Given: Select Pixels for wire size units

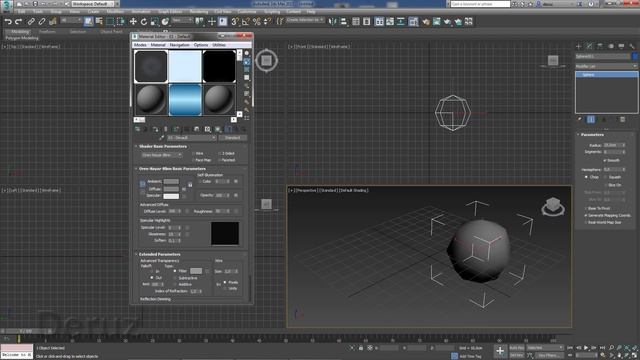Looking at the screenshot, I should click(225, 282).
